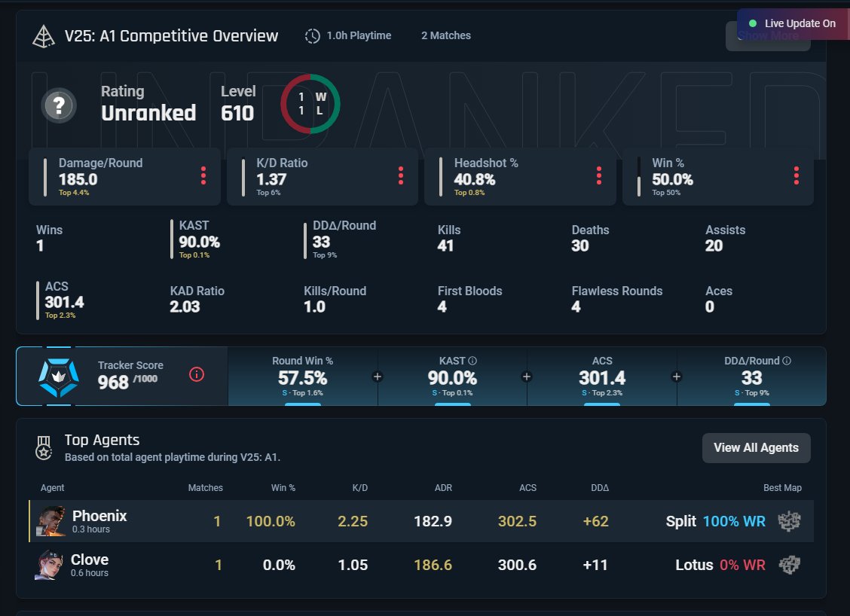Toggle the Live Update On indicator
This screenshot has height=616, width=850.
point(793,23)
